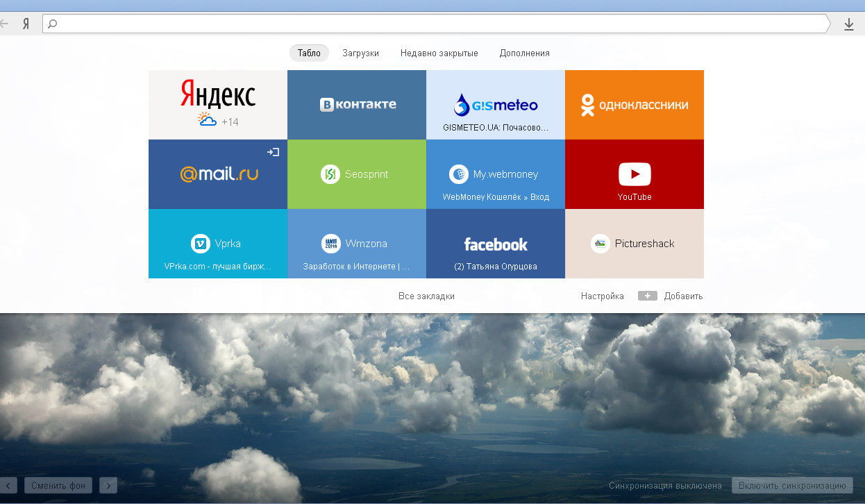The height and width of the screenshot is (504, 865).
Task: Open the facebook tile
Action: coord(496,244)
